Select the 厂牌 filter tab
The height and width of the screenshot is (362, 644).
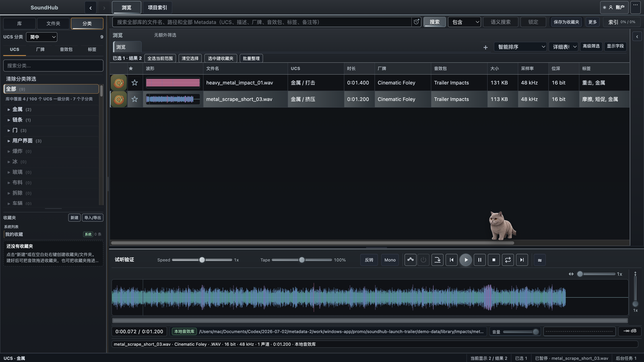pyautogui.click(x=40, y=49)
